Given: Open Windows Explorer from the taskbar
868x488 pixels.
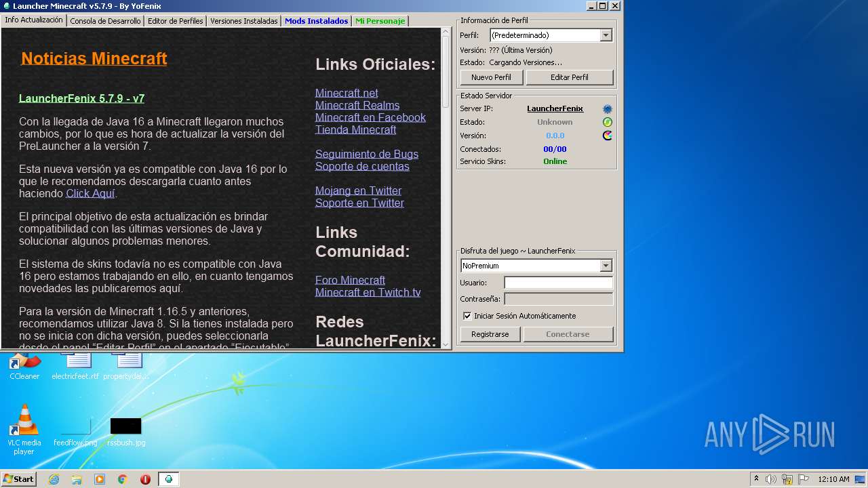Looking at the screenshot, I should (77, 479).
